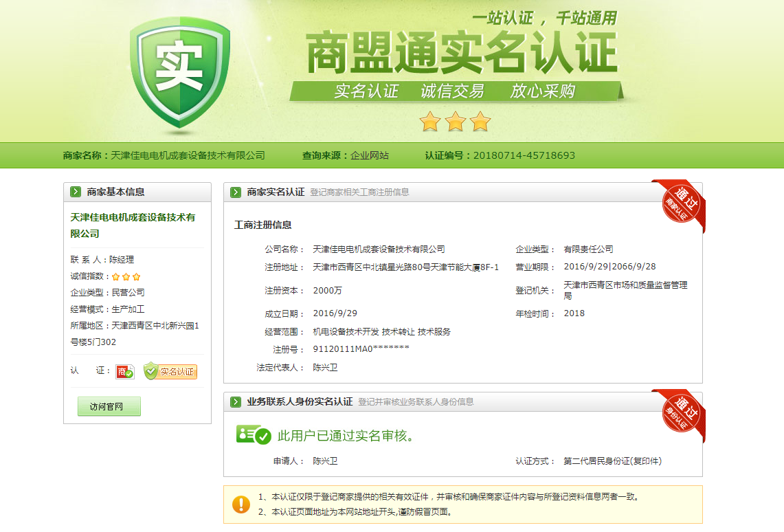Click the 认证编号 number in green bar
Image resolution: width=784 pixels, height=532 pixels.
pos(524,155)
